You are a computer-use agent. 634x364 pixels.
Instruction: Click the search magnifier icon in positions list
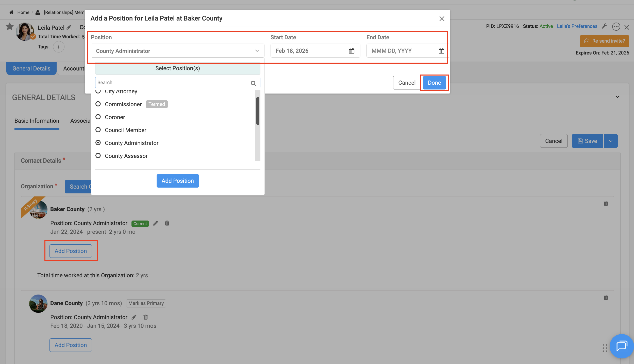[253, 83]
